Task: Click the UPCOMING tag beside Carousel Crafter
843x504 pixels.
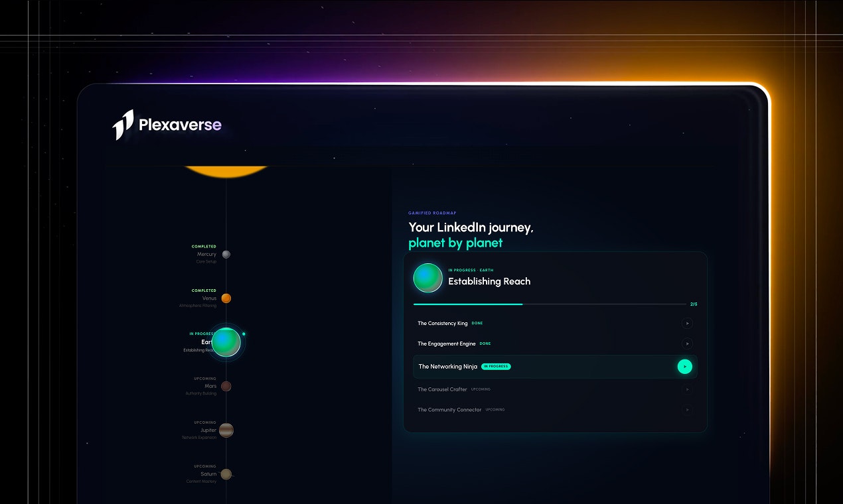Action: (481, 389)
